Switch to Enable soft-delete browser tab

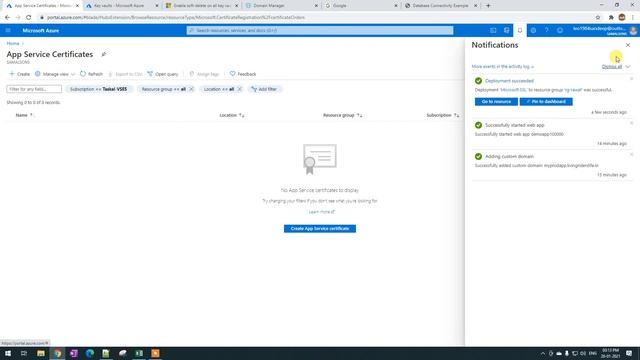click(202, 6)
